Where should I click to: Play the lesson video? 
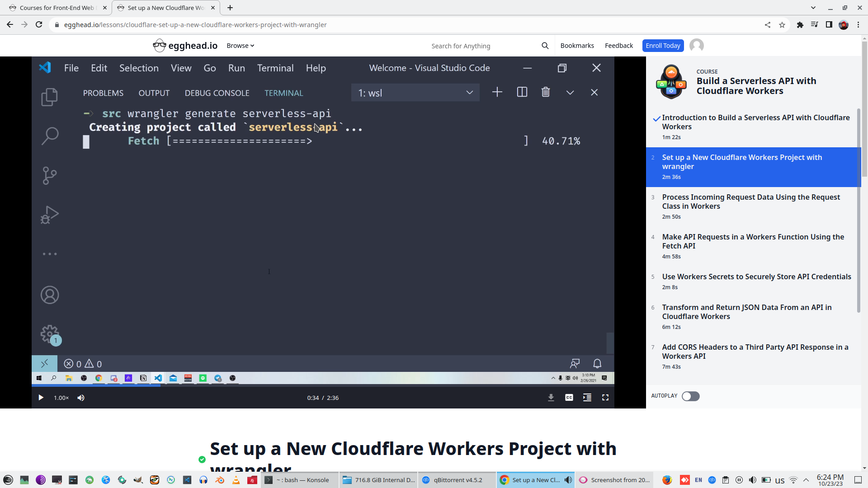coord(41,398)
